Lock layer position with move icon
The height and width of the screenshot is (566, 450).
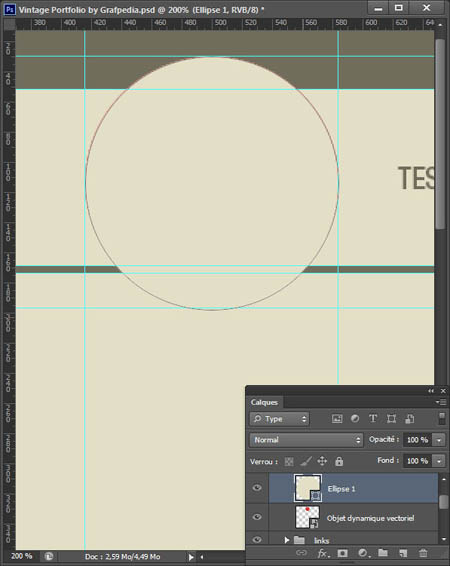(322, 461)
